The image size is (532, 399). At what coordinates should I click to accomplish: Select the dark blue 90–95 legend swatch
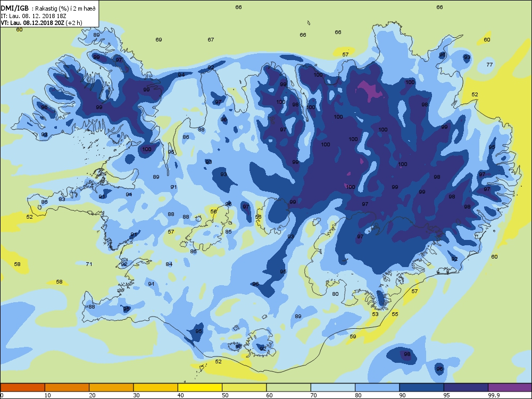(422, 387)
